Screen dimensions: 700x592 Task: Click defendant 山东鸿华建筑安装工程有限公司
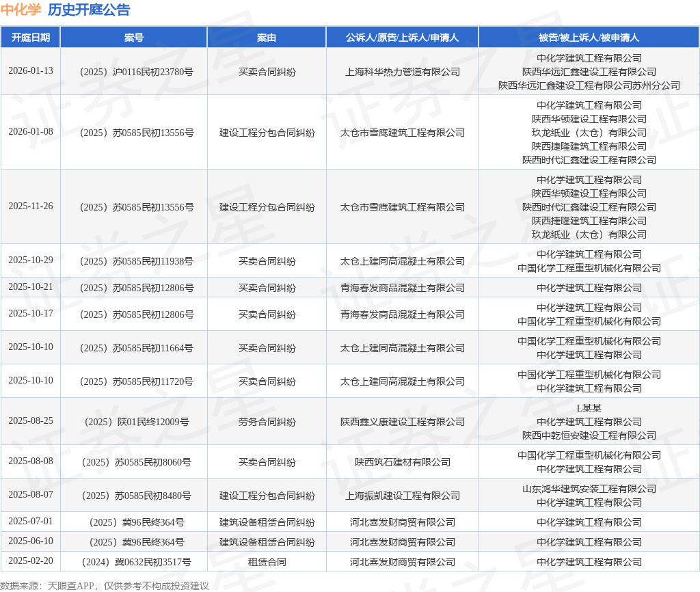tap(589, 489)
